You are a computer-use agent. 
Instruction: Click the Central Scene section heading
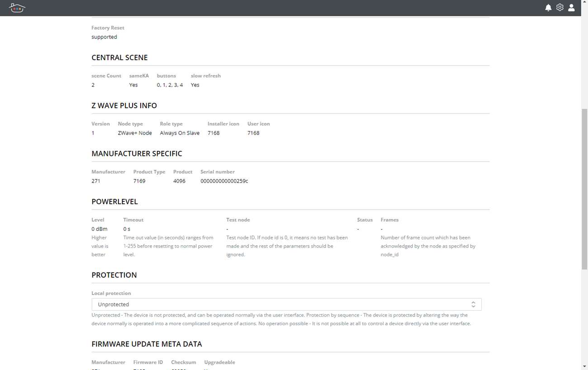(119, 58)
